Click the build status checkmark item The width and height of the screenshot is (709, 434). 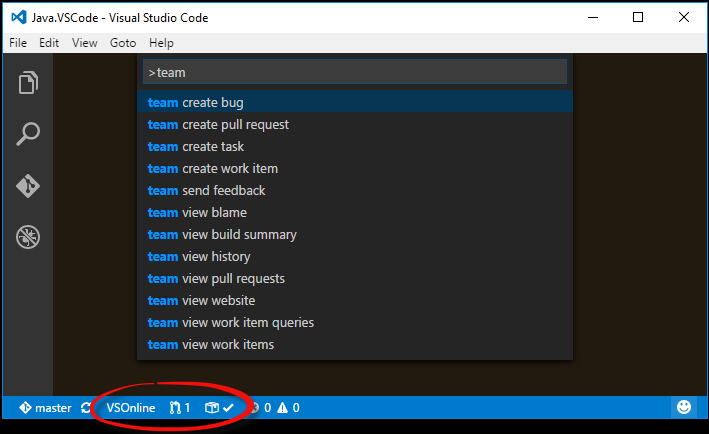pos(219,408)
